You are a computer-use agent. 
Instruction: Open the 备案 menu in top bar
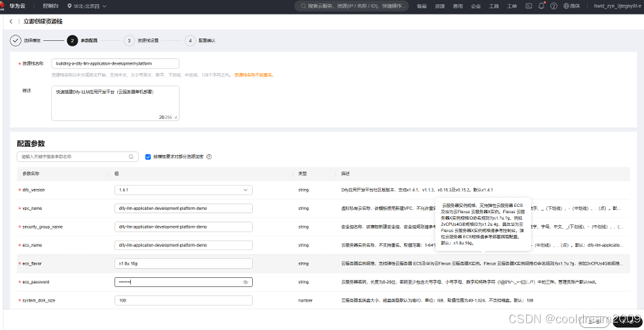point(422,6)
